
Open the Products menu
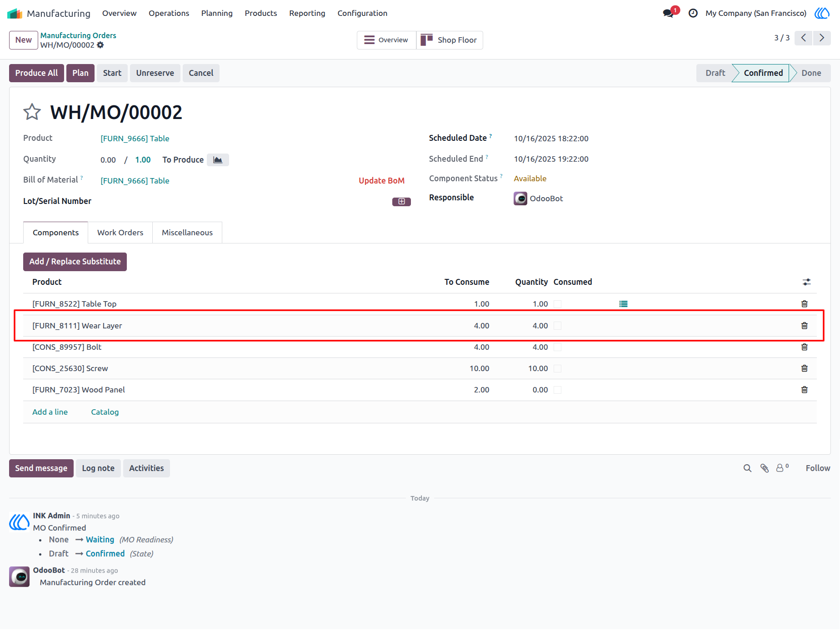[261, 13]
